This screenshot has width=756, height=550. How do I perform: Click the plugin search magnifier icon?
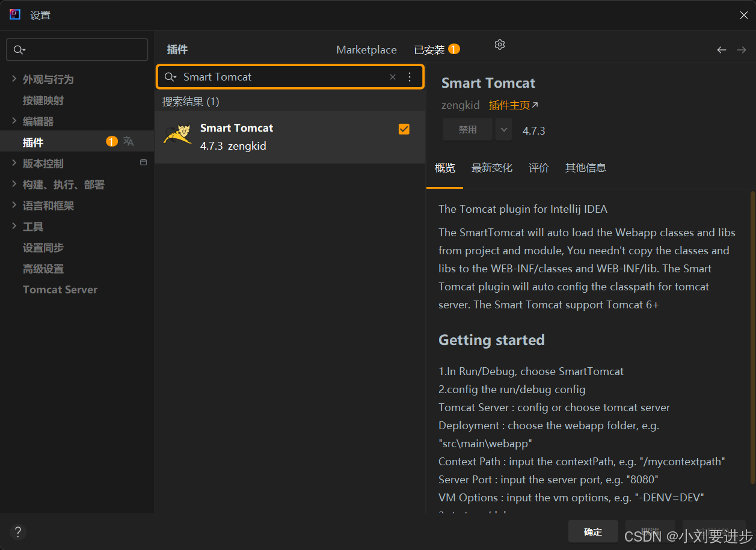170,77
